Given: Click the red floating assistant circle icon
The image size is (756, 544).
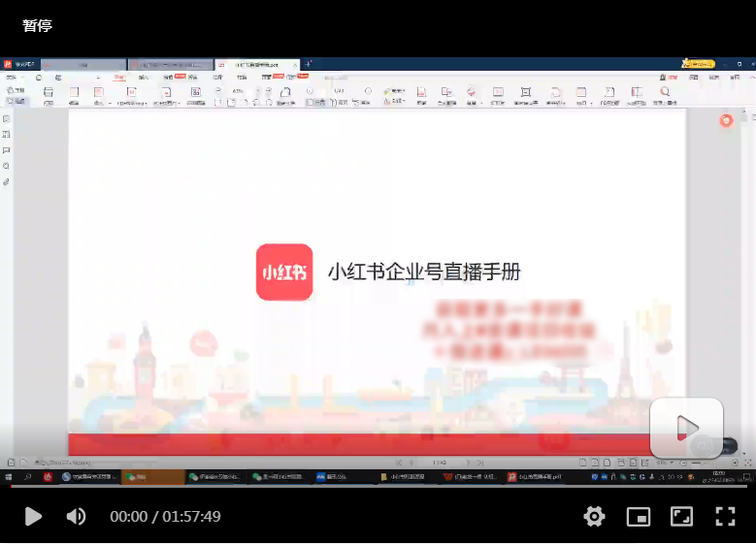Looking at the screenshot, I should [x=726, y=120].
